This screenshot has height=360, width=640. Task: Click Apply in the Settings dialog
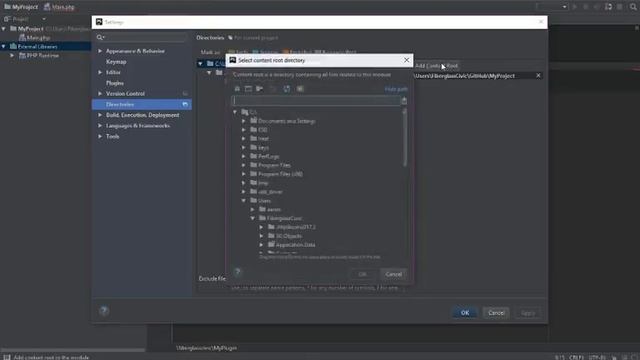pos(528,313)
